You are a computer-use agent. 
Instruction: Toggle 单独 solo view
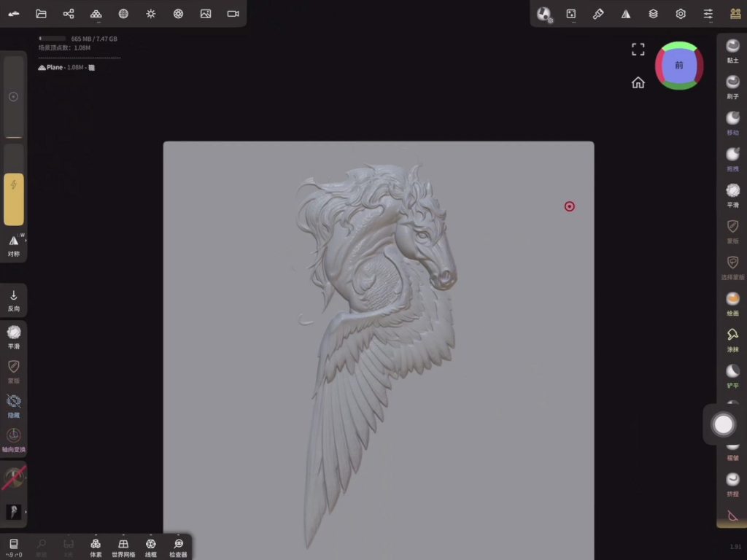coord(42,548)
